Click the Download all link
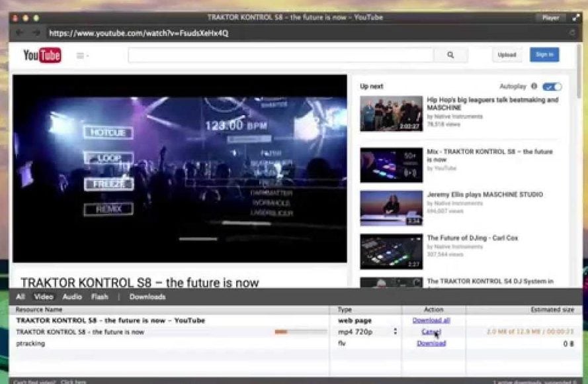The height and width of the screenshot is (384, 588). 431,320
